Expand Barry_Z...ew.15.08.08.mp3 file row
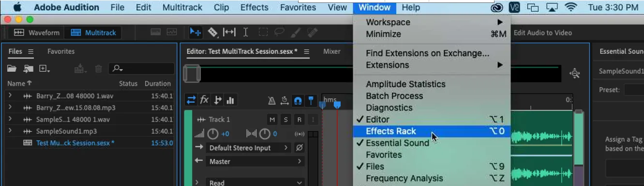Image resolution: width=644 pixels, height=186 pixels. (x=10, y=107)
